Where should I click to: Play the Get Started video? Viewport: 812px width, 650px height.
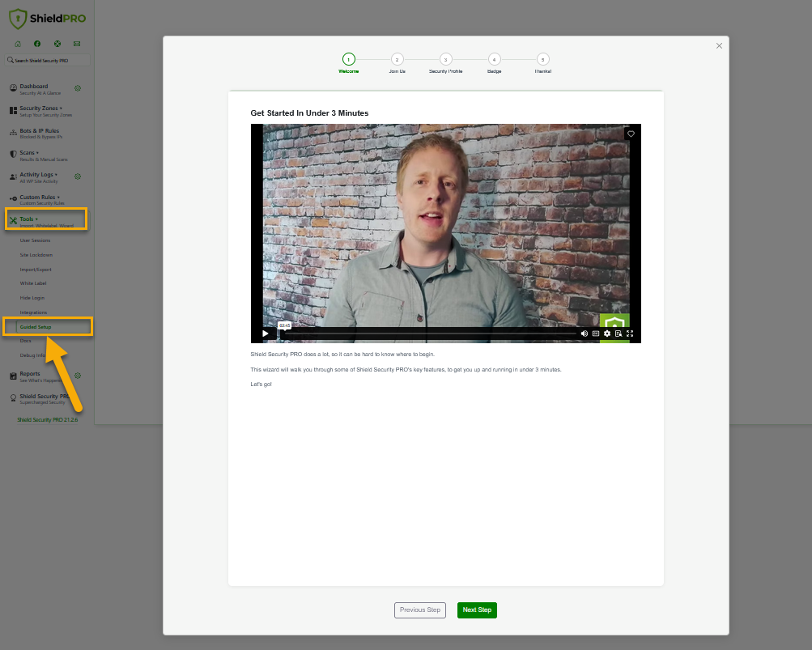pyautogui.click(x=266, y=333)
